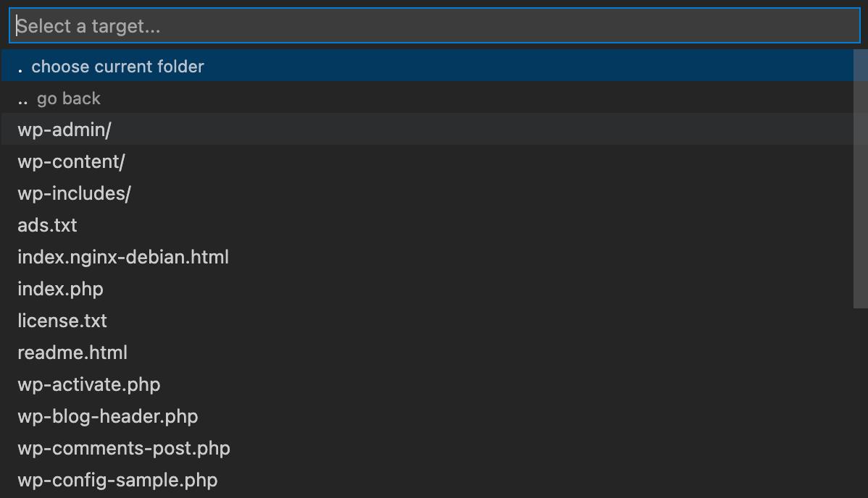The width and height of the screenshot is (868, 498).
Task: Select the 'choose current folder' option
Action: pyautogui.click(x=117, y=66)
